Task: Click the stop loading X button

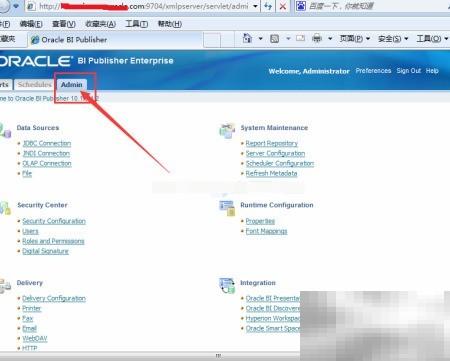Action: click(x=283, y=6)
